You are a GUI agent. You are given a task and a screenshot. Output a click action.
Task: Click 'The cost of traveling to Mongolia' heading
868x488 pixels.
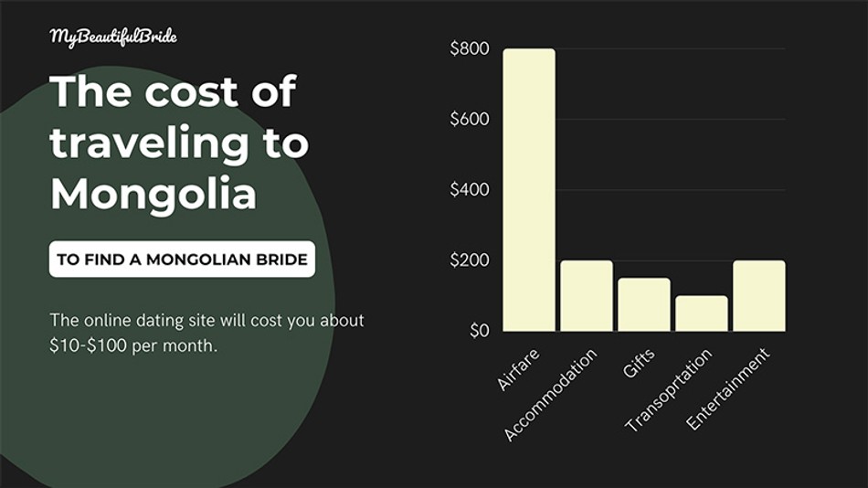pos(179,143)
